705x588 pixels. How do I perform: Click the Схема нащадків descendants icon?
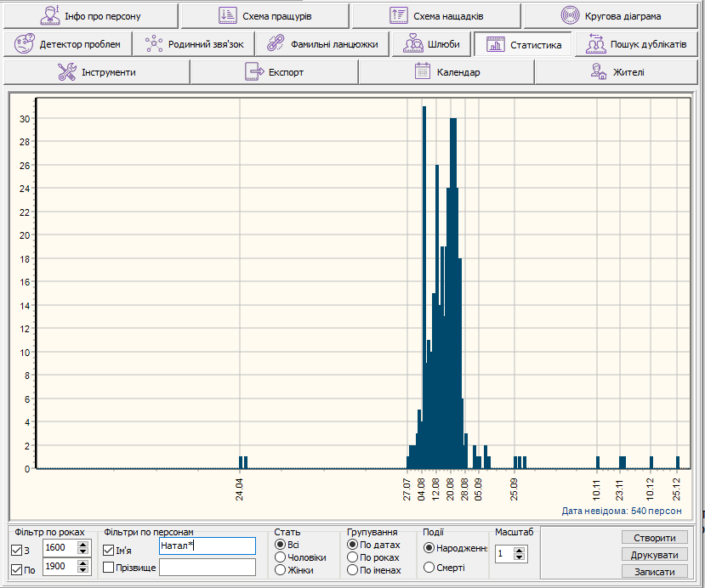pyautogui.click(x=399, y=16)
